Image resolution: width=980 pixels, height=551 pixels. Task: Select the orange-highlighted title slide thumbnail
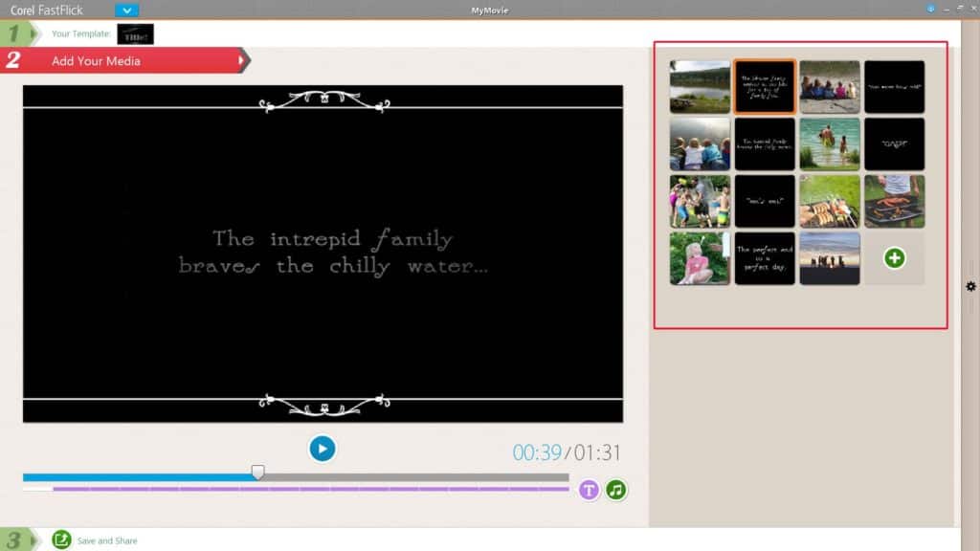pos(765,87)
